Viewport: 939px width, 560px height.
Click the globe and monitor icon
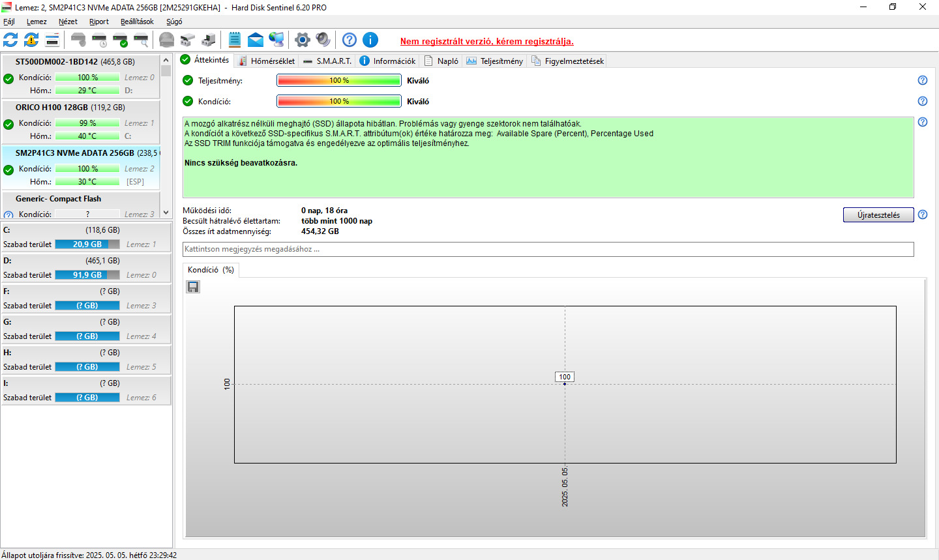[276, 40]
